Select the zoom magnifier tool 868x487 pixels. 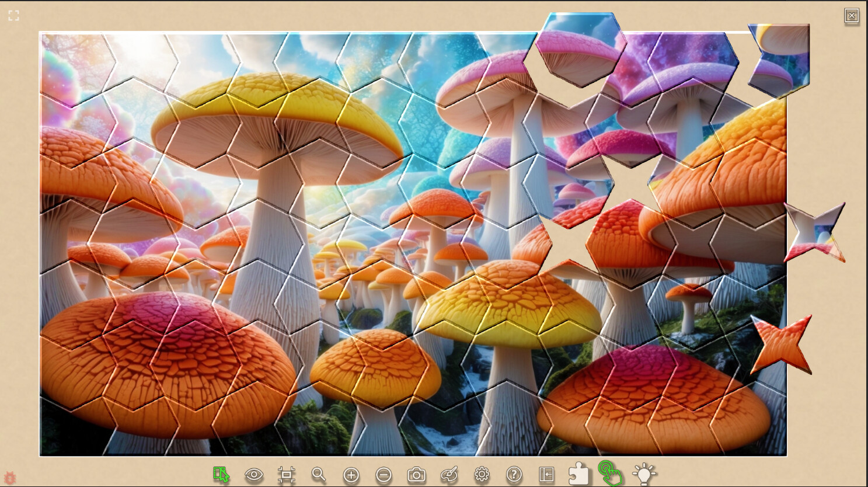[x=318, y=475]
